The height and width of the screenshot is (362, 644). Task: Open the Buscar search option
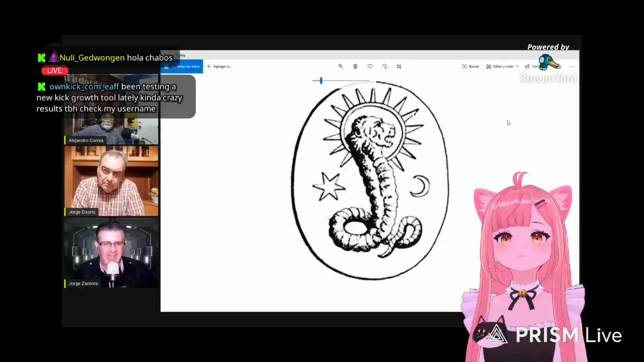point(470,66)
